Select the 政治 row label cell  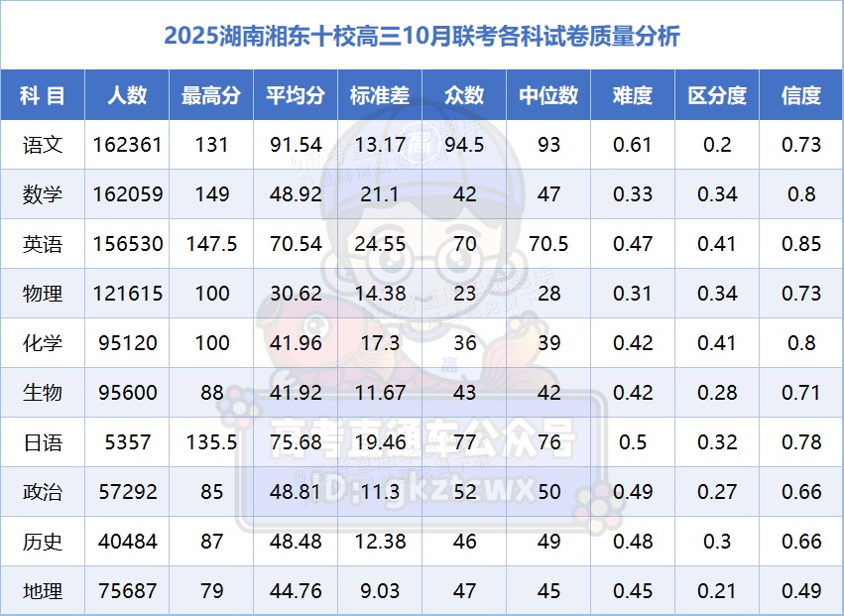click(x=43, y=492)
